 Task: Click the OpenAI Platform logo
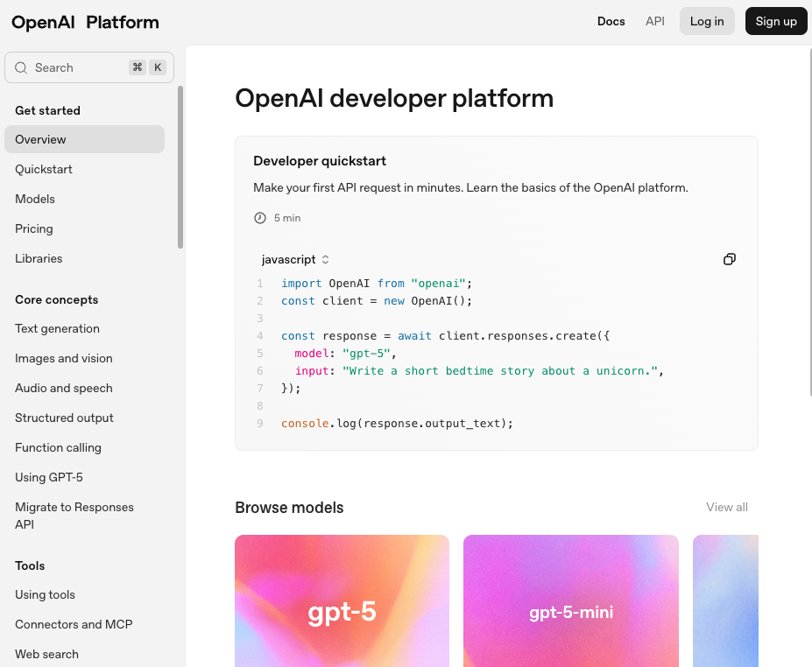click(x=85, y=22)
